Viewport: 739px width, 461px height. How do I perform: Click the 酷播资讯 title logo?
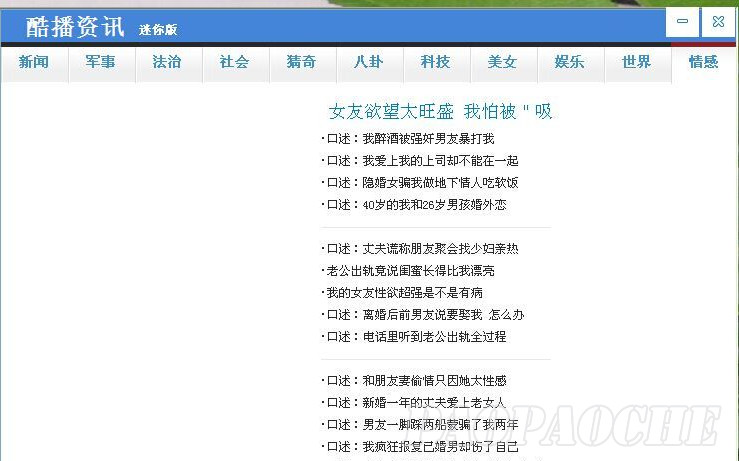pos(75,26)
